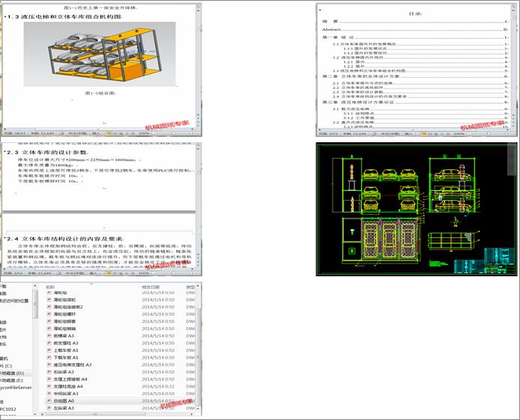Click the 100% zoom level in the 图1-9 window
The image size is (520, 420).
tap(144, 133)
